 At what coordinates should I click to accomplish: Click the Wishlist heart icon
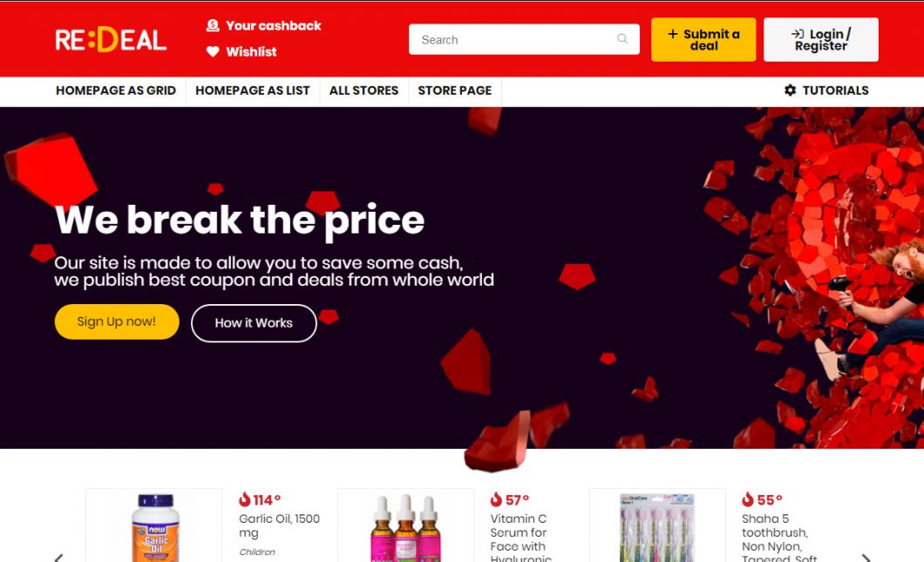point(213,51)
